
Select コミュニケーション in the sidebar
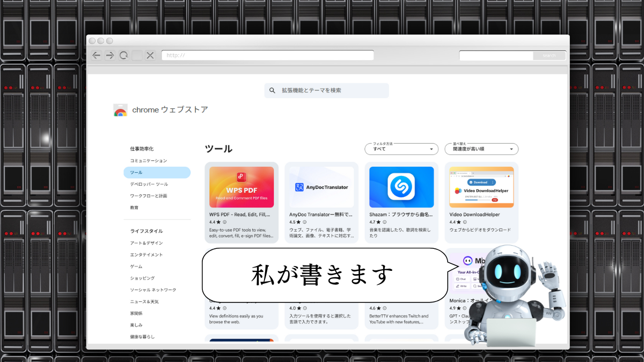coord(149,161)
